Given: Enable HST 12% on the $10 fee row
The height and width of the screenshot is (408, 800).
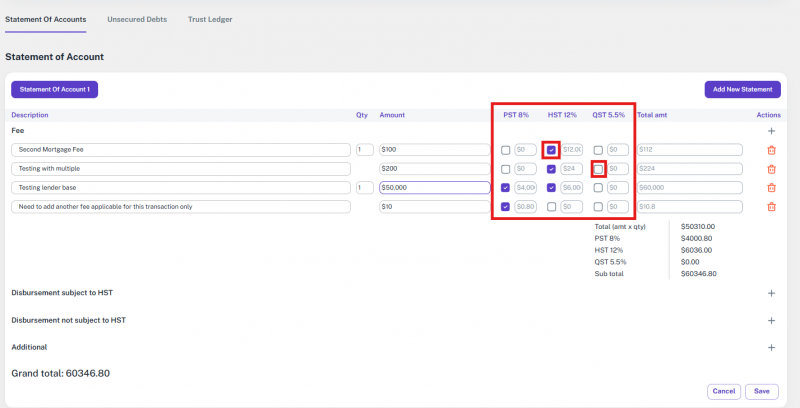Looking at the screenshot, I should 552,207.
